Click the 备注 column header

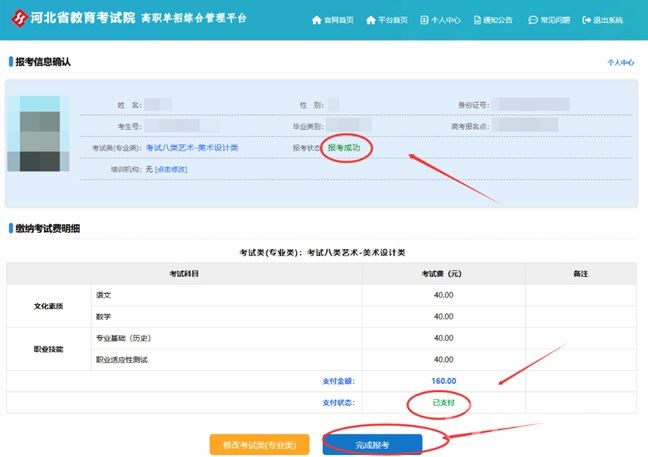coord(581,274)
